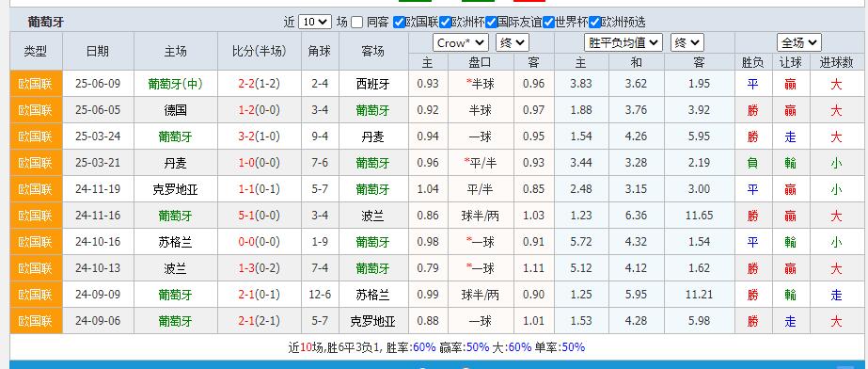Open team 葡萄牙(中) in 25-06-09 row
868x369 pixels.
(x=176, y=84)
